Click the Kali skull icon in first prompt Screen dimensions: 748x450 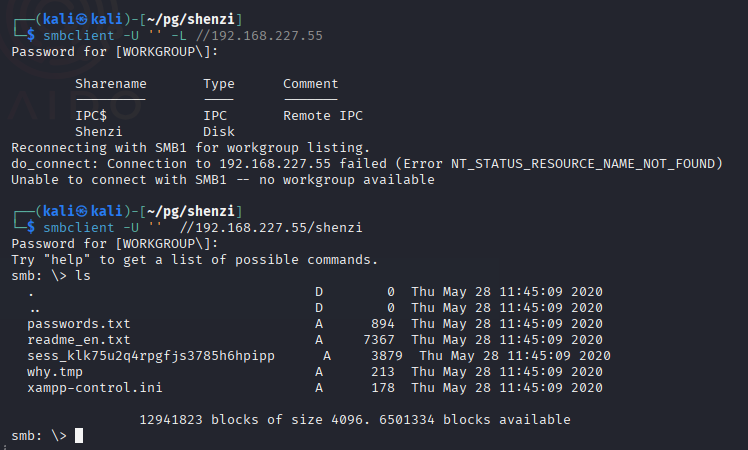[x=82, y=19]
